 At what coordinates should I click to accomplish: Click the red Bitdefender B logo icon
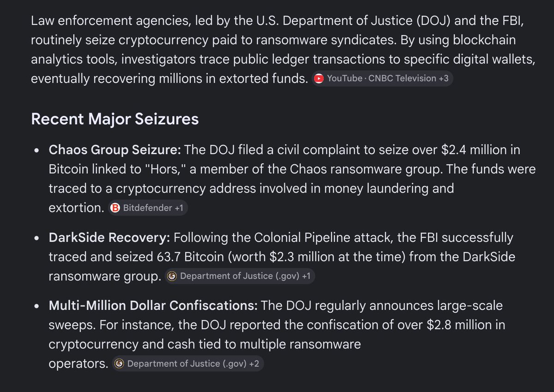115,208
